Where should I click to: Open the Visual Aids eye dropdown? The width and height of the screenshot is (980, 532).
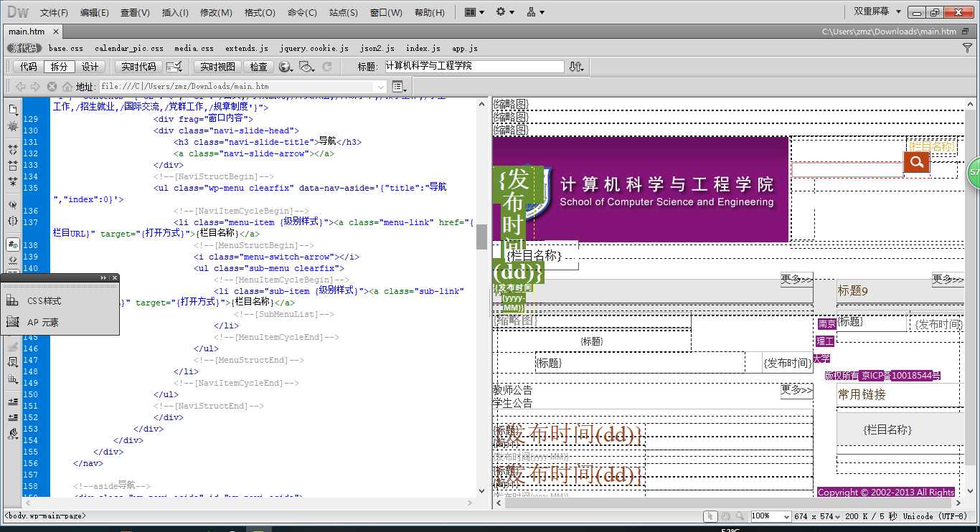307,67
